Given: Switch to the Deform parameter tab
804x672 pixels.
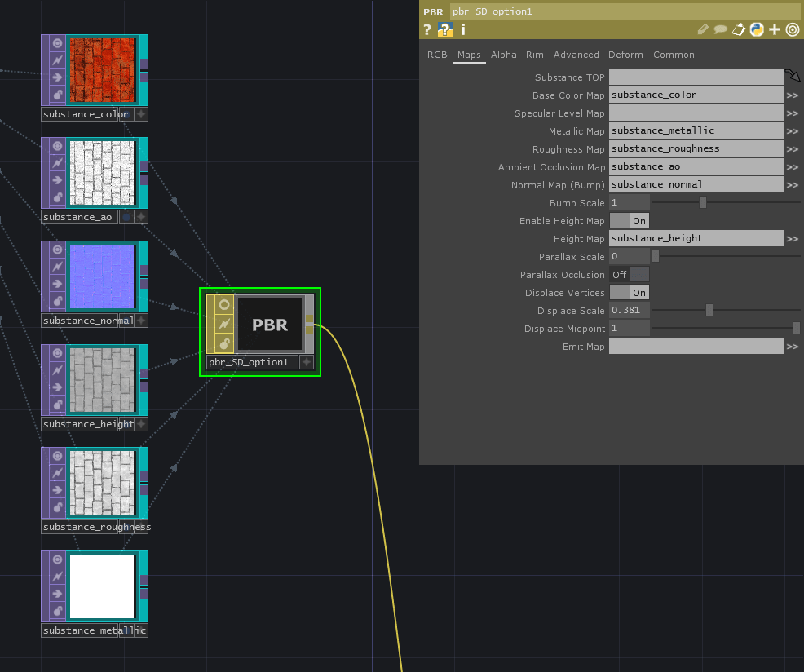Looking at the screenshot, I should coord(625,55).
